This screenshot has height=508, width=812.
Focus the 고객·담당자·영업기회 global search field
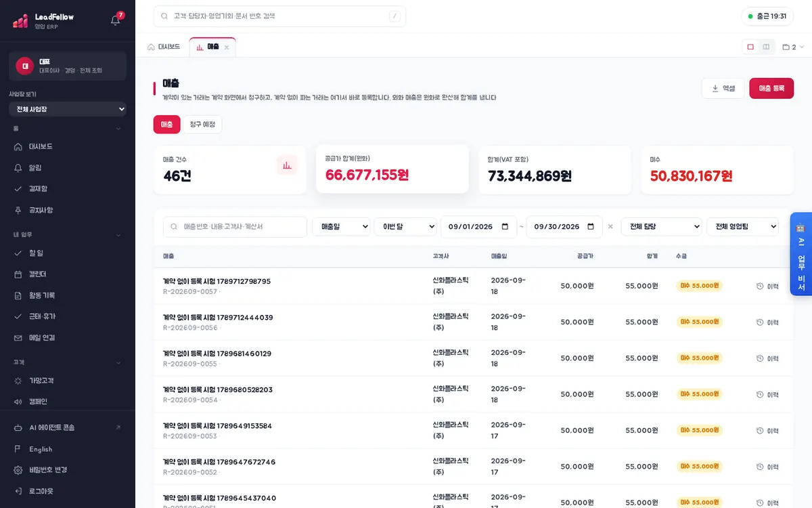point(279,16)
